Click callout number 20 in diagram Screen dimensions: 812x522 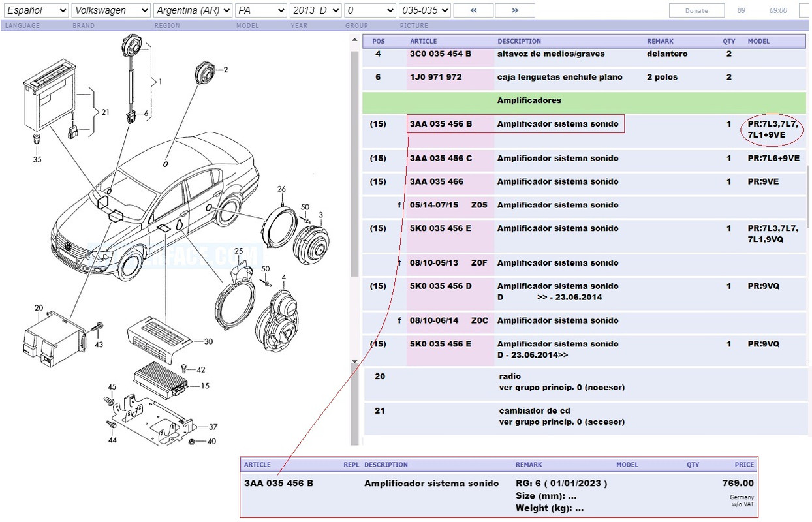pos(39,307)
